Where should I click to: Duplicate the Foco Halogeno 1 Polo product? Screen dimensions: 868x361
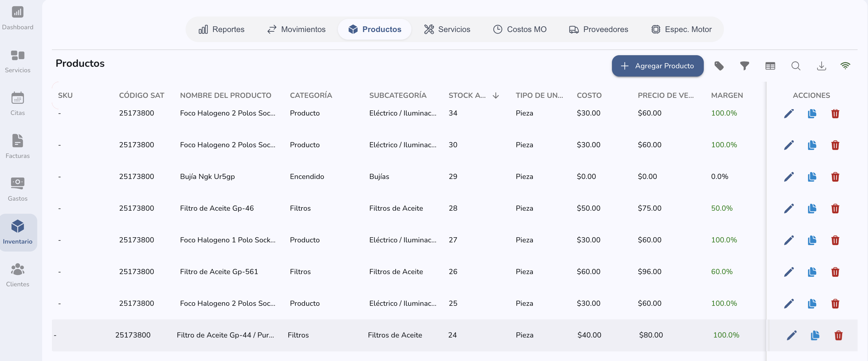812,240
